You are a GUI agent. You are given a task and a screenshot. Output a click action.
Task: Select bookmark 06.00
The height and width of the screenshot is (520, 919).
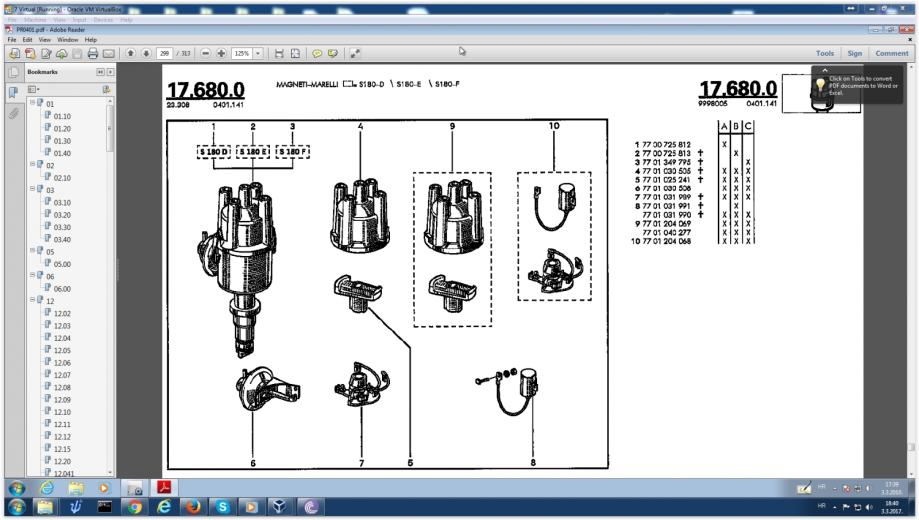(62, 288)
